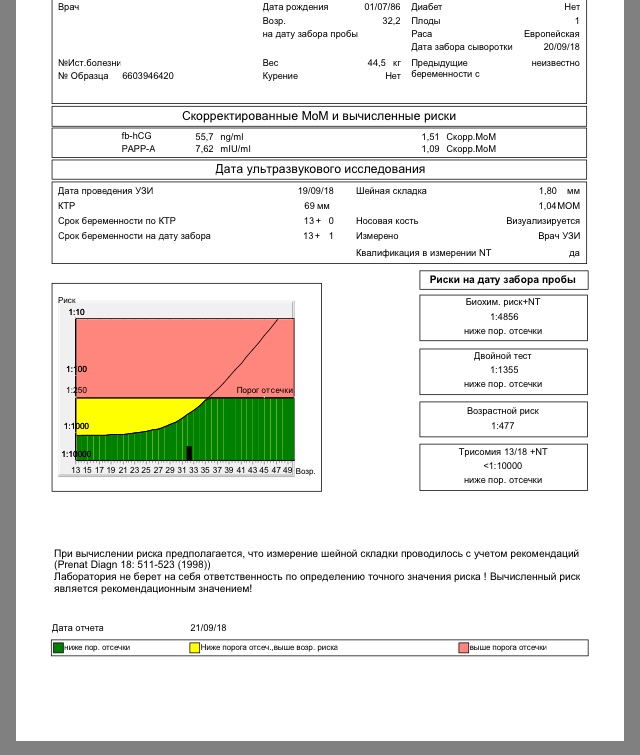Select the black age marker bar in the chart
The width and height of the screenshot is (640, 755).
[188, 452]
